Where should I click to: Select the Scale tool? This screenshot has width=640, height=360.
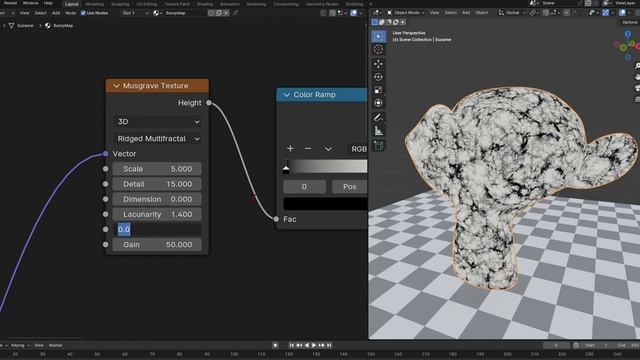point(378,90)
